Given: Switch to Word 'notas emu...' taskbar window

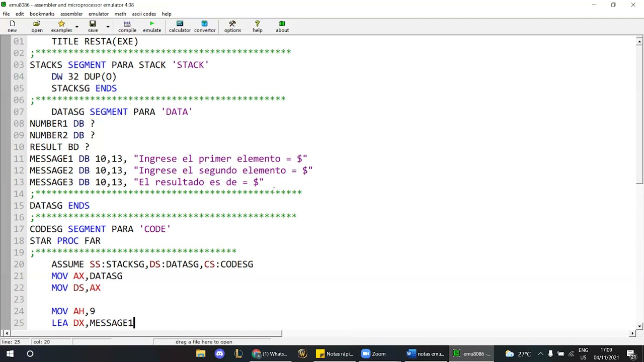Looking at the screenshot, I should click(425, 354).
